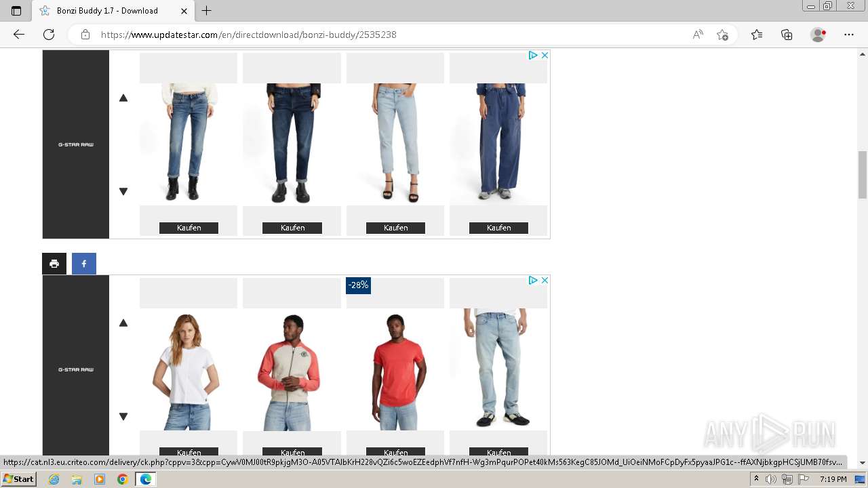Show next products in bottom ad
Screen dimensions: 868x488
tap(123, 416)
